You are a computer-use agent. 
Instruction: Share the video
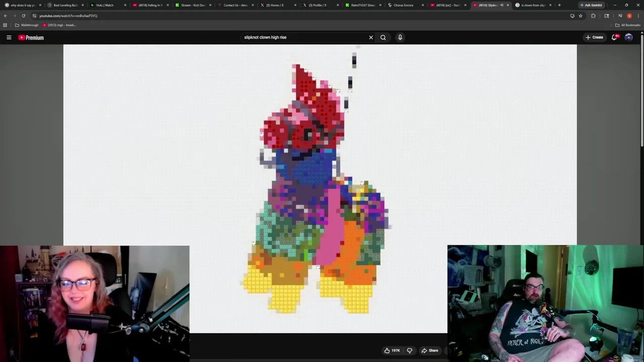click(x=430, y=350)
